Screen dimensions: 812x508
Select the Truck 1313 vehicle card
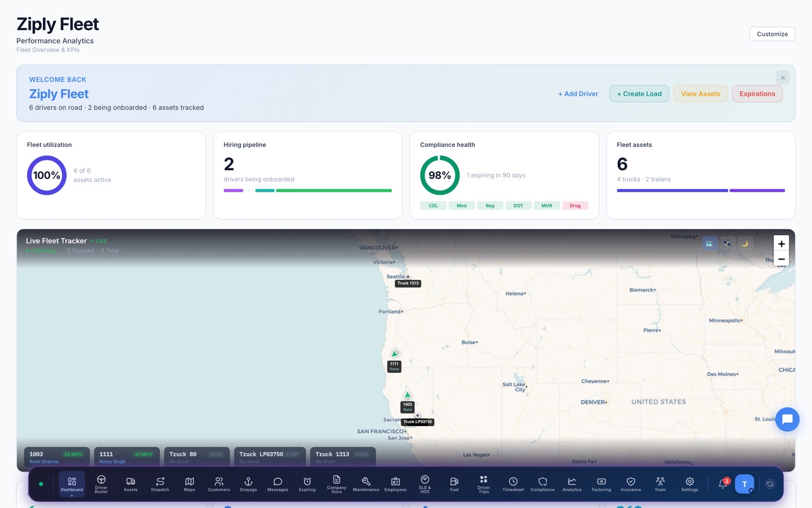click(x=343, y=457)
